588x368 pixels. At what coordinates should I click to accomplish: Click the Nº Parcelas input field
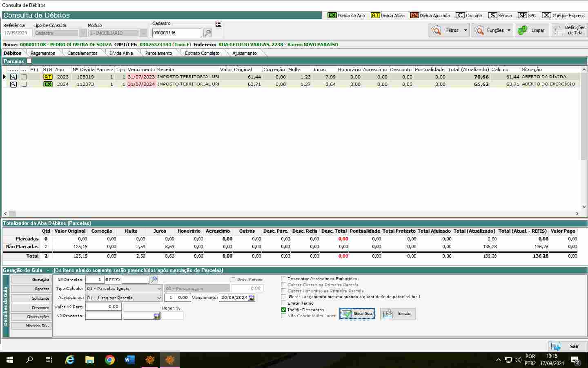click(x=95, y=280)
